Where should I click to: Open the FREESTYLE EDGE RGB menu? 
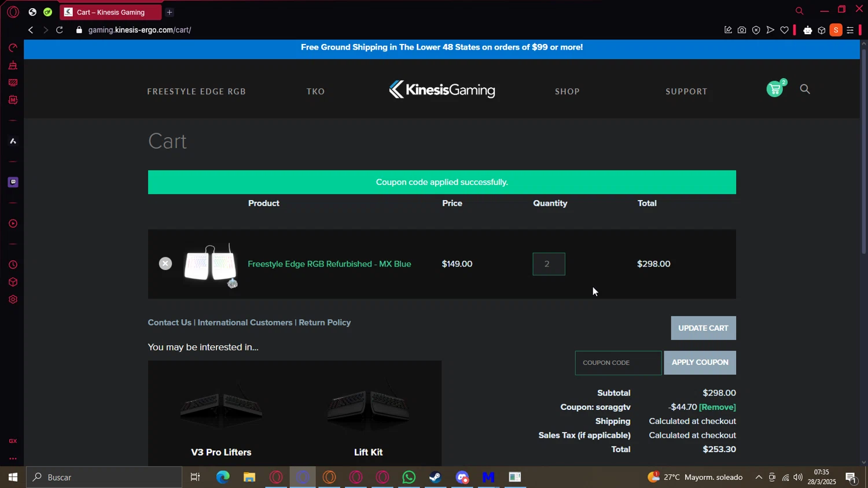click(197, 91)
